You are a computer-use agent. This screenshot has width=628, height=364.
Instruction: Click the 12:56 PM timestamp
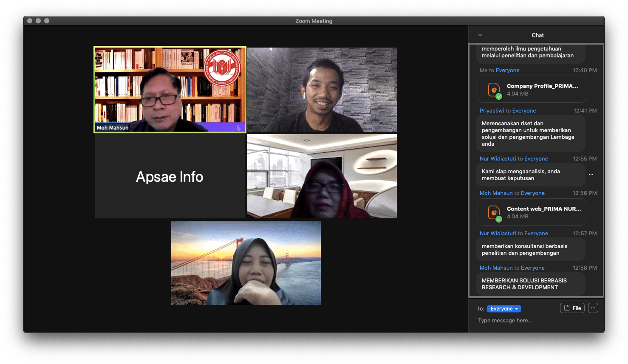585,193
